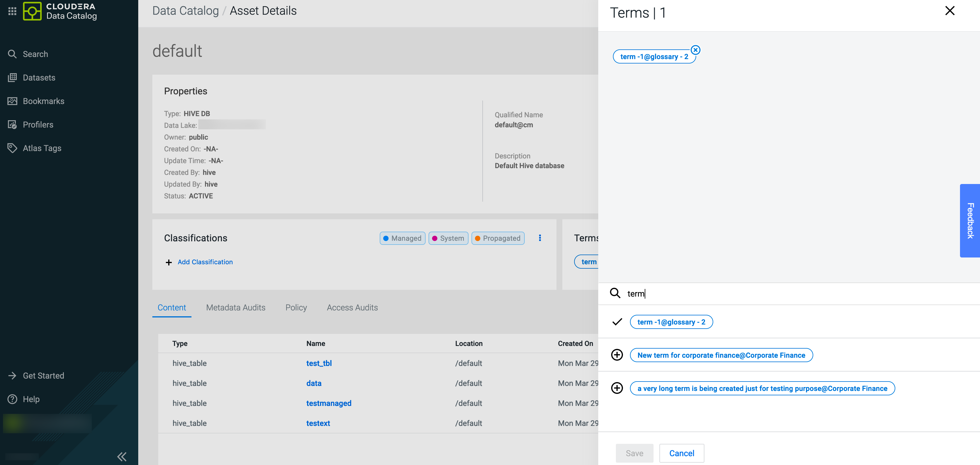
Task: Toggle the Propagated classification filter
Action: coord(498,238)
